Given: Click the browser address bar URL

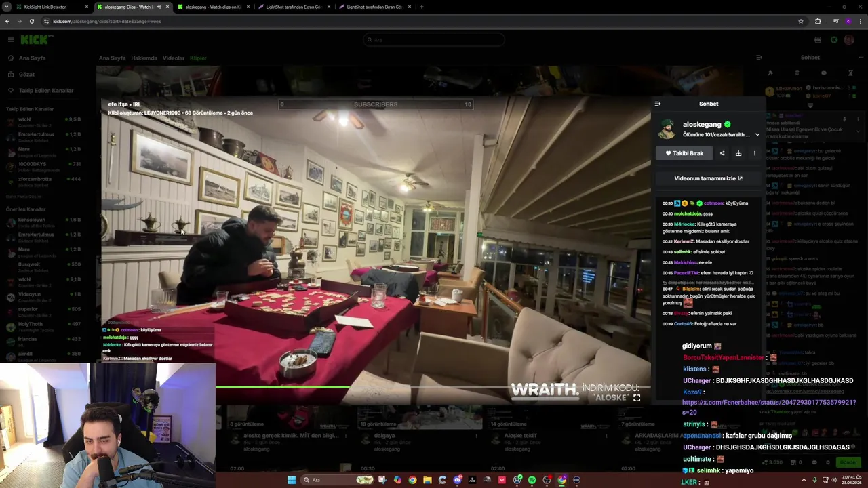Looking at the screenshot, I should point(107,21).
